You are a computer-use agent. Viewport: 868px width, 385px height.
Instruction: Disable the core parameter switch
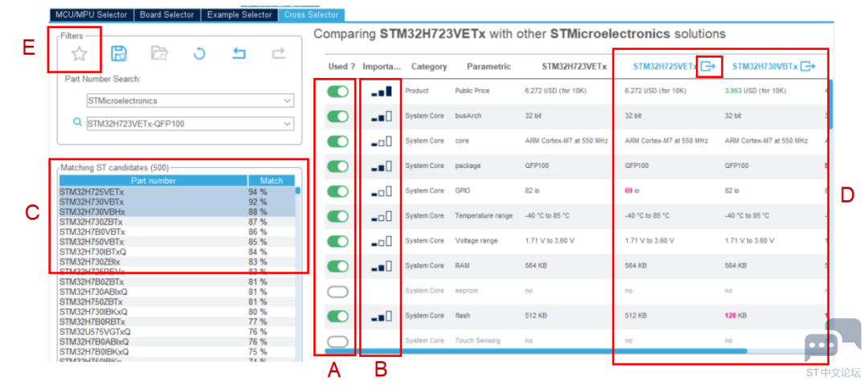click(x=338, y=141)
